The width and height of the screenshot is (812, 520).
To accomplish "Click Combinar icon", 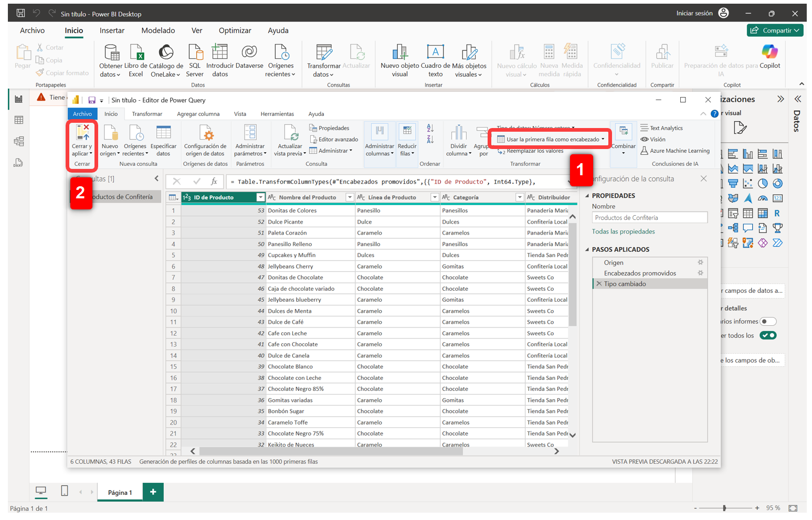I will coord(623,131).
